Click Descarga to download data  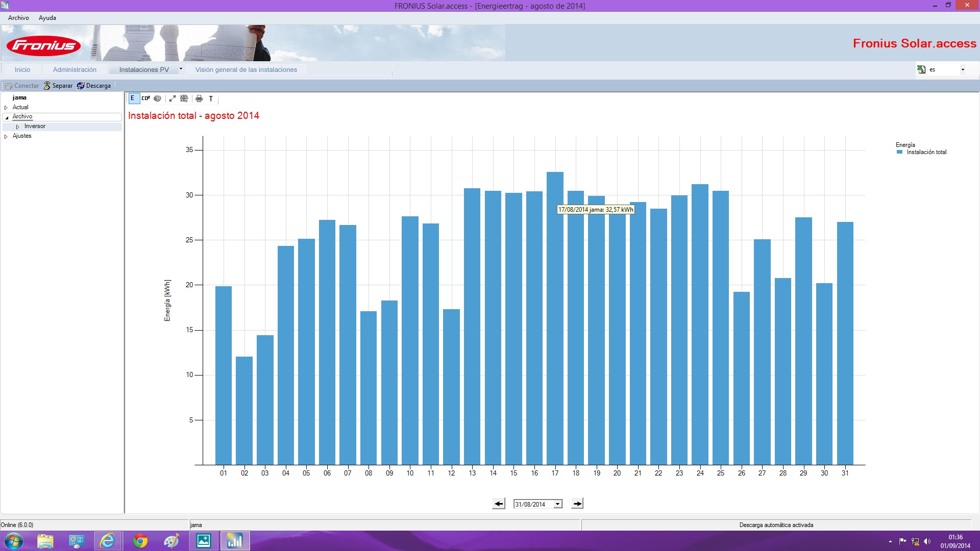point(94,86)
